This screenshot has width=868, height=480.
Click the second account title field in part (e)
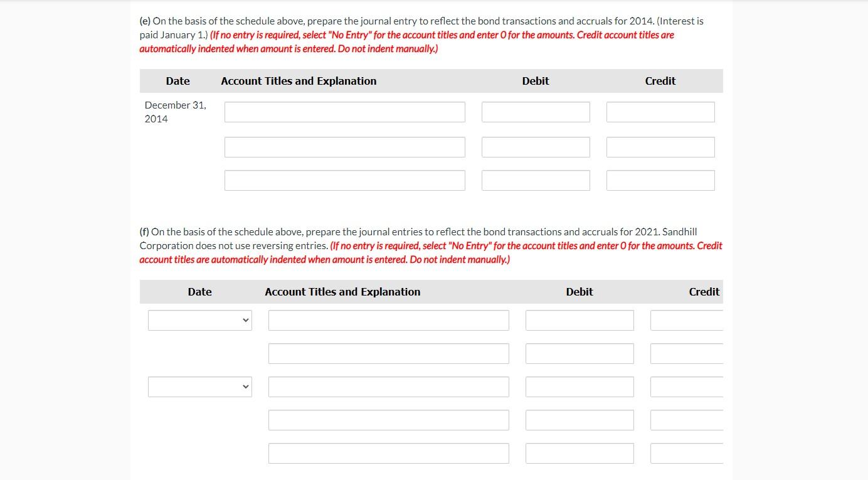tap(344, 147)
